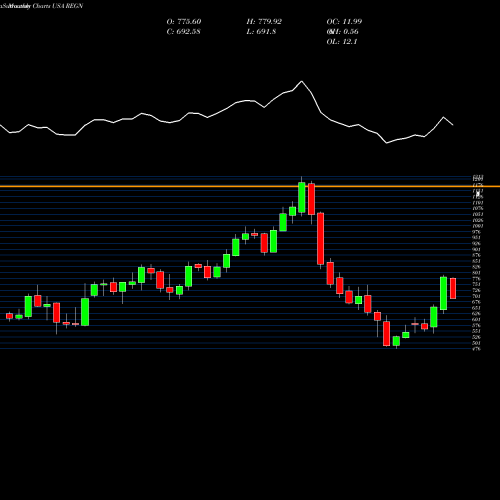Click the 601 price axis label

point(476,320)
